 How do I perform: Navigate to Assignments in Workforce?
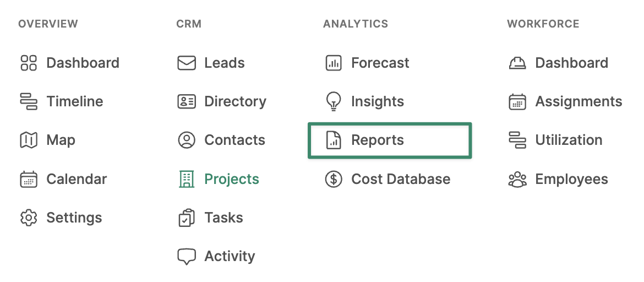coord(578,101)
